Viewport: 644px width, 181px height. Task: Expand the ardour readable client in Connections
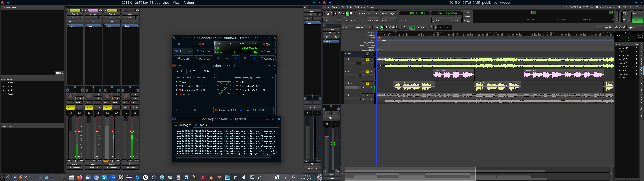pyautogui.click(x=176, y=82)
